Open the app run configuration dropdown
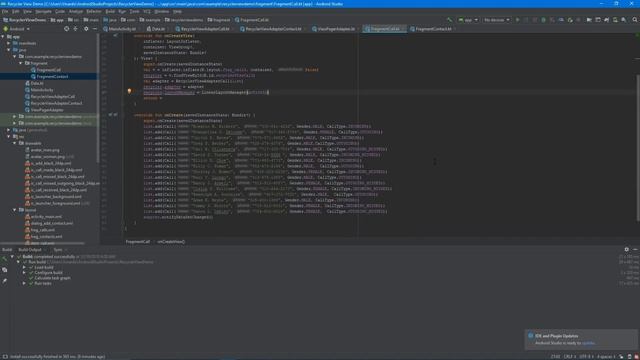This screenshot has height=360, width=640. pos(468,20)
